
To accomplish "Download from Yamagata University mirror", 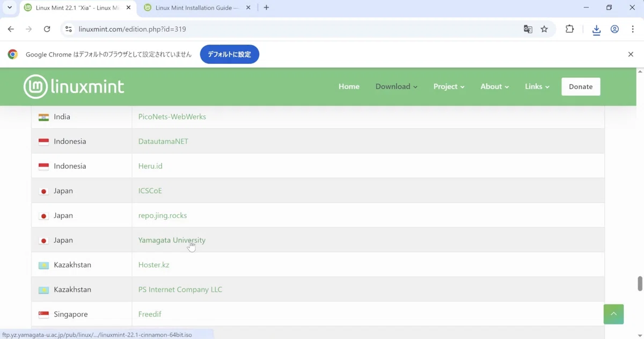I will pos(172,240).
